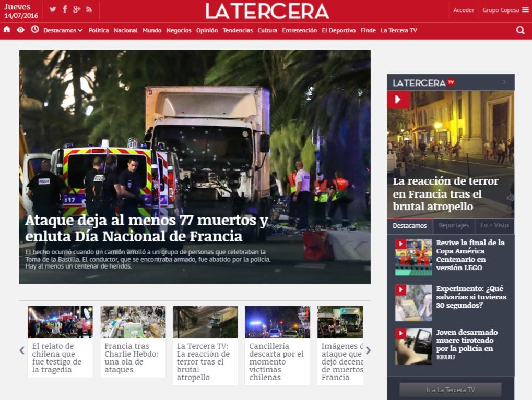Go back in carousel with left arrow
This screenshot has width=532, height=400.
coord(22,350)
